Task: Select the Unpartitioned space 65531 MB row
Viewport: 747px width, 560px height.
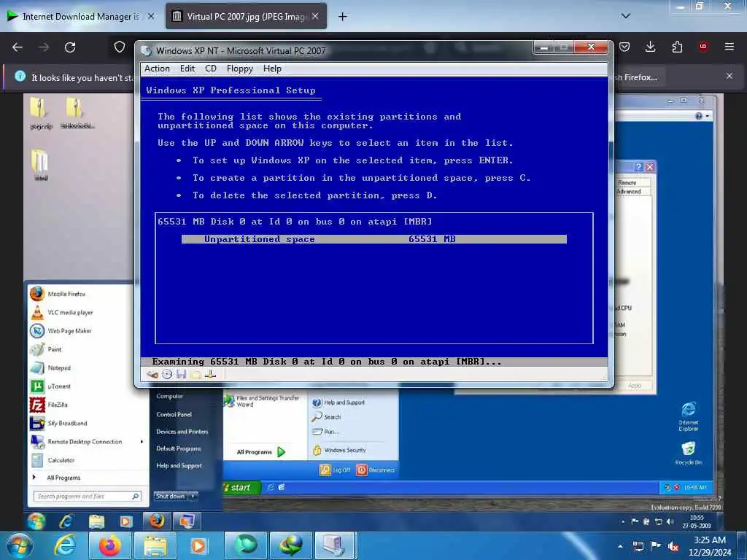Action: click(374, 239)
